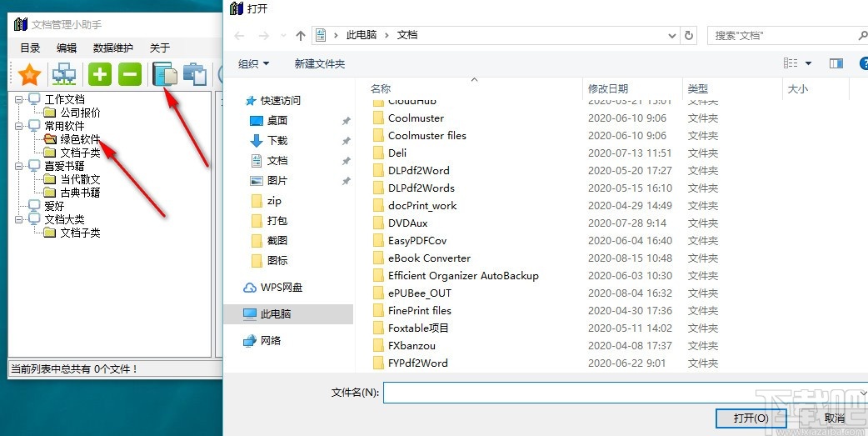The height and width of the screenshot is (436, 868).
Task: Open 桌面 in navigation pane
Action: pyautogui.click(x=277, y=121)
